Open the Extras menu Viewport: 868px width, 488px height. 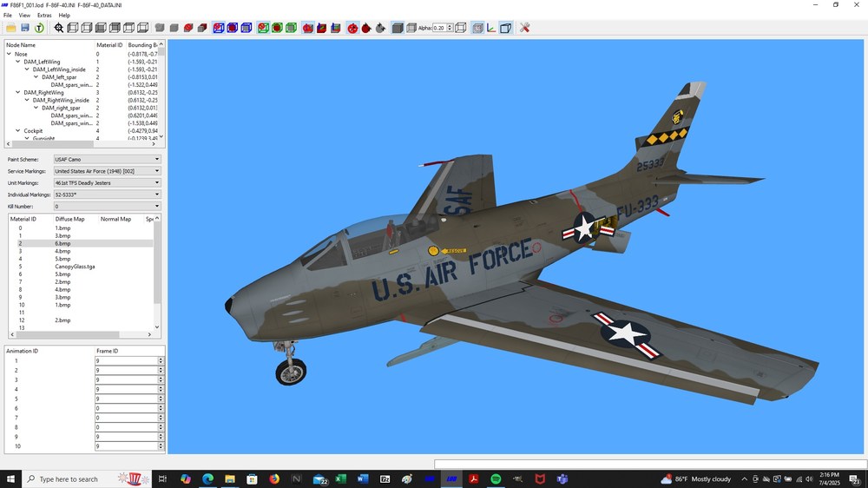[44, 16]
